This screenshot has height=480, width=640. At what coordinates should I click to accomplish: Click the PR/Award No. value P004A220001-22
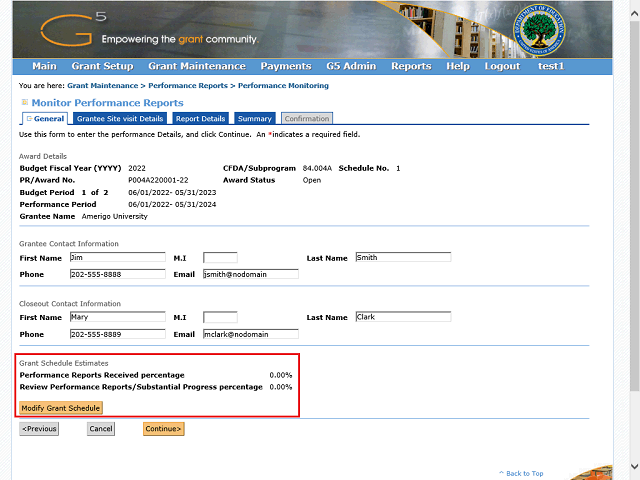point(158,180)
